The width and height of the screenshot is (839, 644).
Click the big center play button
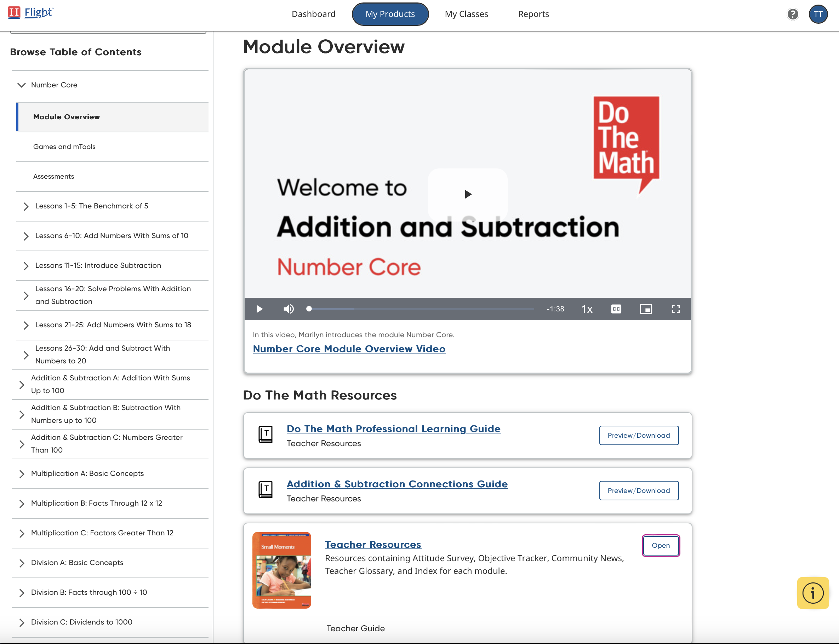point(467,194)
